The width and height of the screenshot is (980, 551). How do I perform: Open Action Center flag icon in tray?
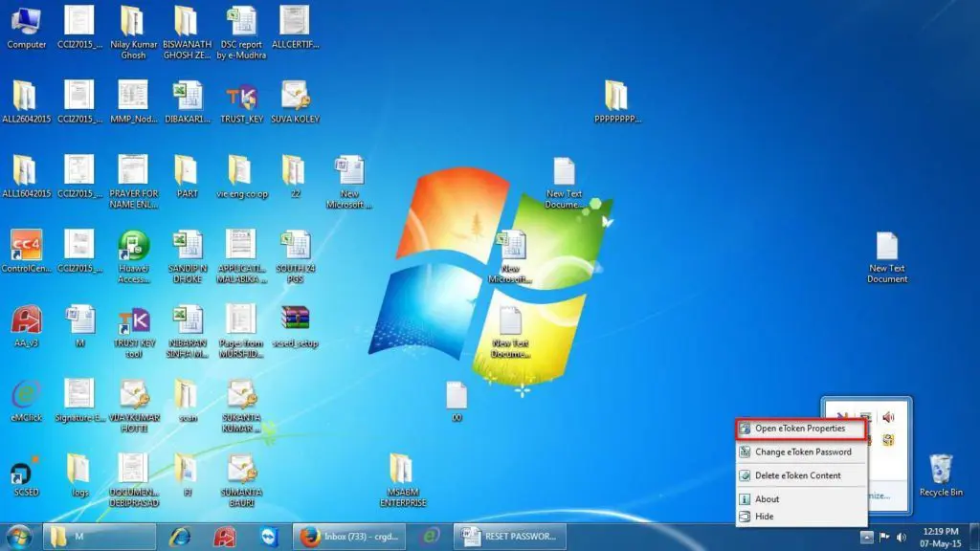point(883,537)
